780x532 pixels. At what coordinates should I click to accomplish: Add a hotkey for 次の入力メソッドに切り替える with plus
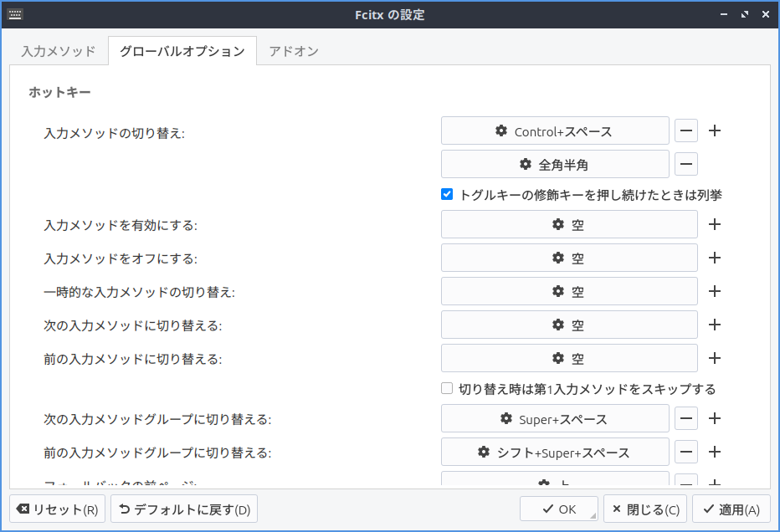(715, 325)
